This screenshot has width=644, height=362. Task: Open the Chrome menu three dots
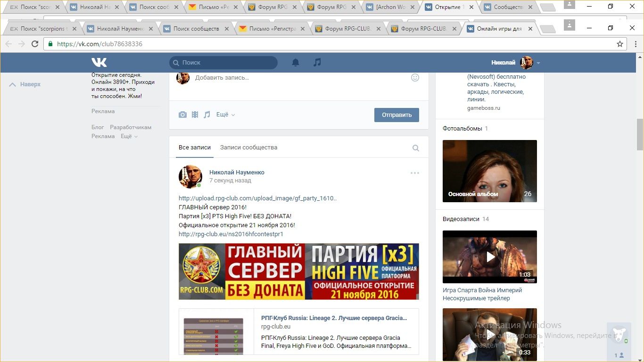[x=636, y=44]
